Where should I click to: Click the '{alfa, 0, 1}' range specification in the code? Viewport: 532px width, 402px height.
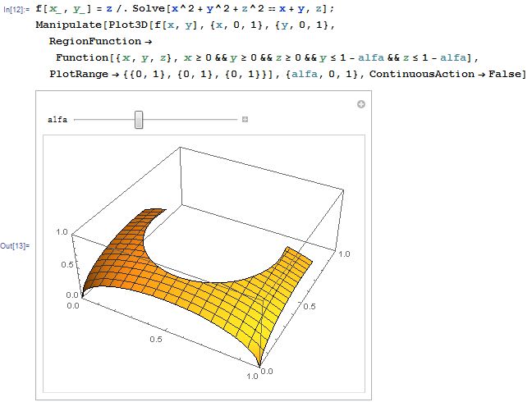click(323, 74)
